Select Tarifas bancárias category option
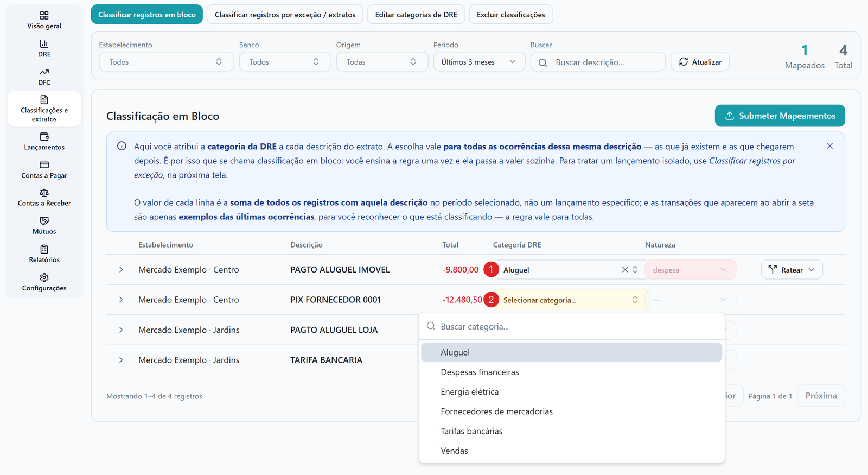This screenshot has width=868, height=475. tap(572, 431)
